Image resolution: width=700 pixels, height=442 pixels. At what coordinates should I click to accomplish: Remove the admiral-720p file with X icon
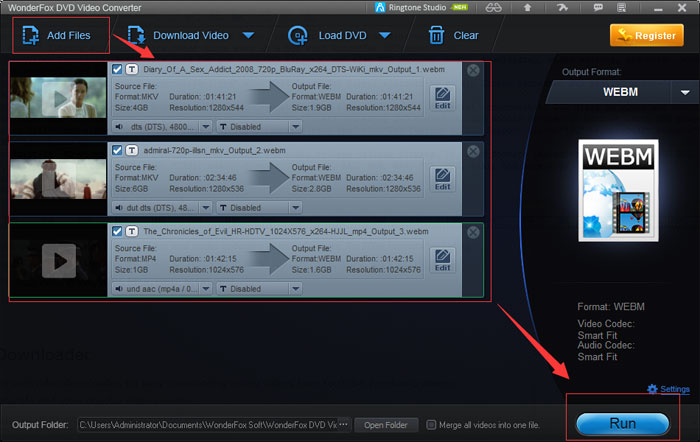point(473,151)
